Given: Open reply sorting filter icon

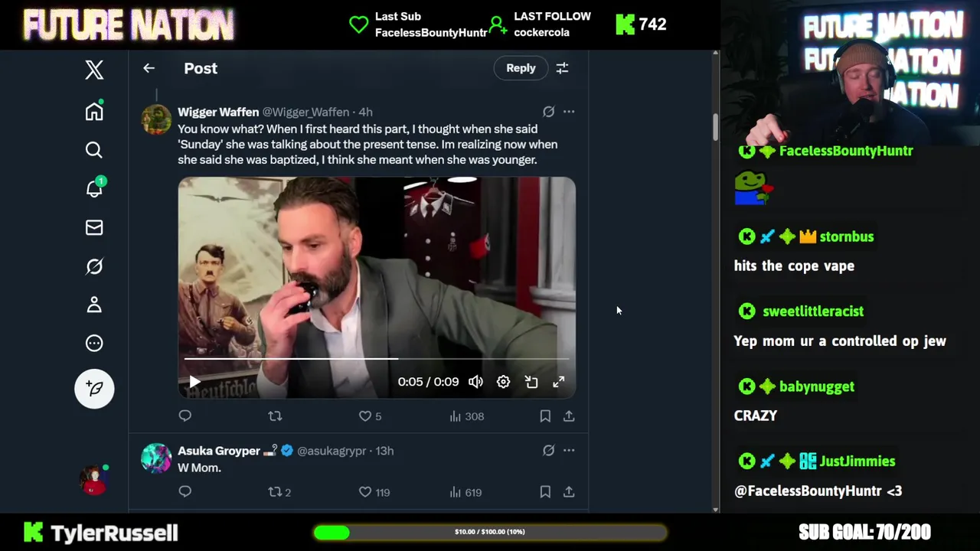Looking at the screenshot, I should click(562, 68).
